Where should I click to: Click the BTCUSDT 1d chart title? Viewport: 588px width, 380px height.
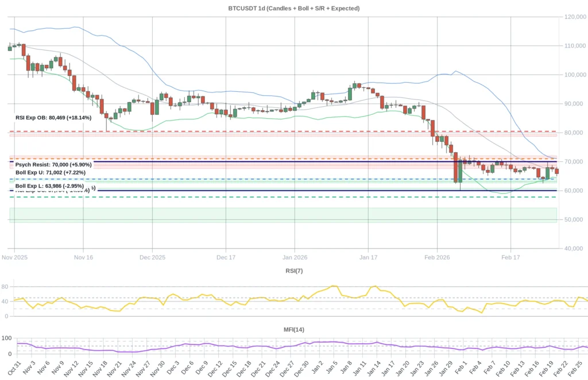point(294,8)
